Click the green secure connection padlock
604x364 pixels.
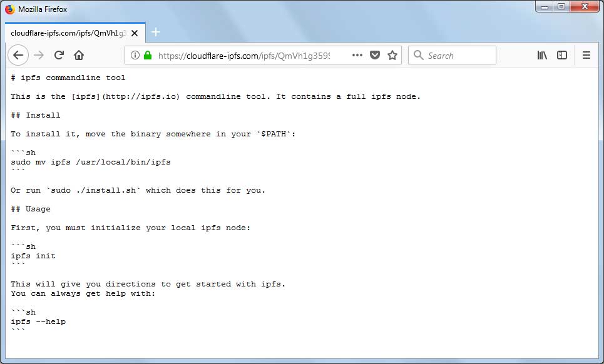[148, 55]
